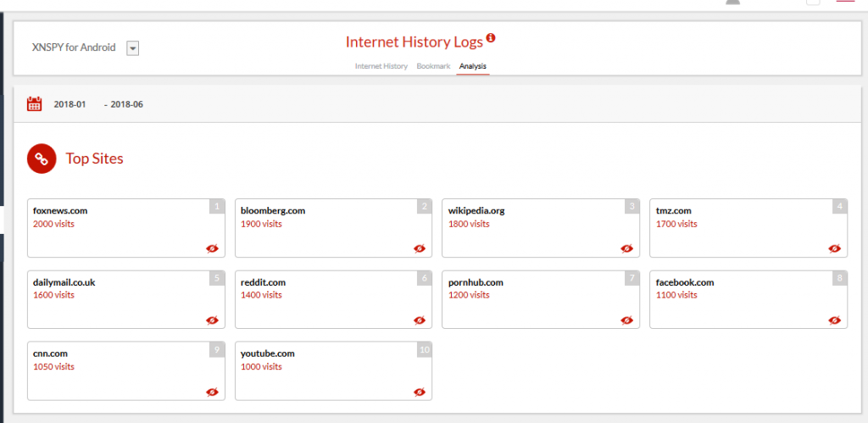
Task: Click the user profile icon at top
Action: click(732, 2)
